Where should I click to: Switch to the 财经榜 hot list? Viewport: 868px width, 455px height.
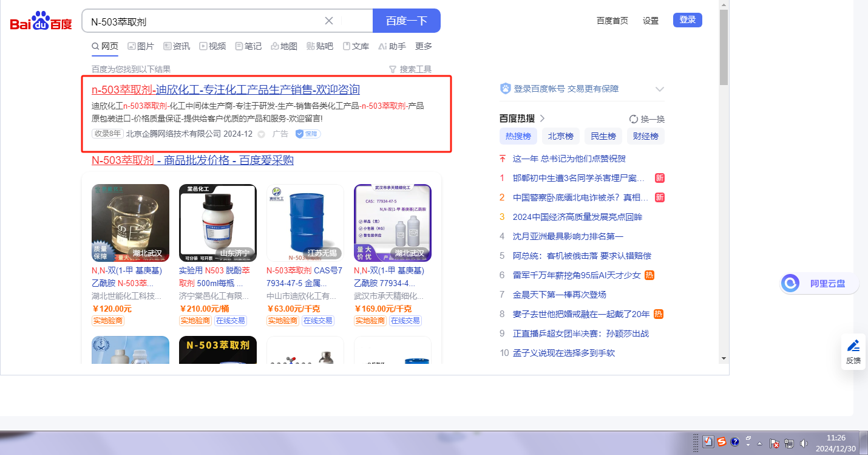pos(646,136)
